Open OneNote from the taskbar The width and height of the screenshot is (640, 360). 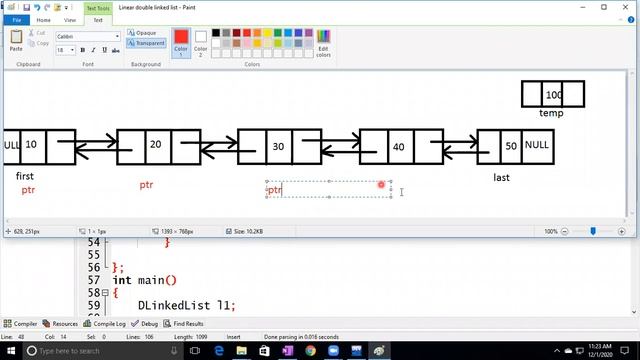pos(287,351)
